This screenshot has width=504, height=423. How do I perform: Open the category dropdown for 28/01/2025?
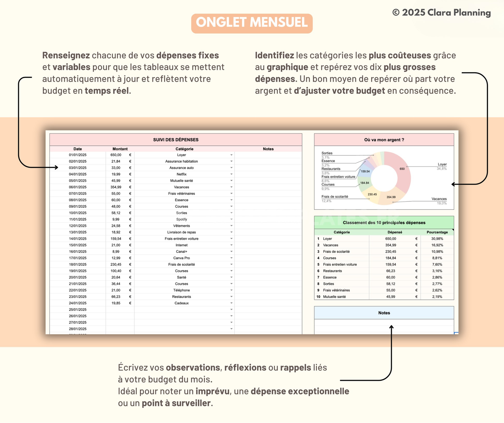(x=232, y=329)
